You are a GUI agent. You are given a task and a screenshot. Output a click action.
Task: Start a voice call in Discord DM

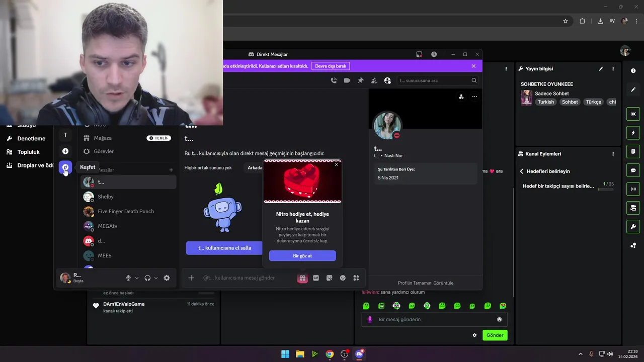pyautogui.click(x=334, y=80)
